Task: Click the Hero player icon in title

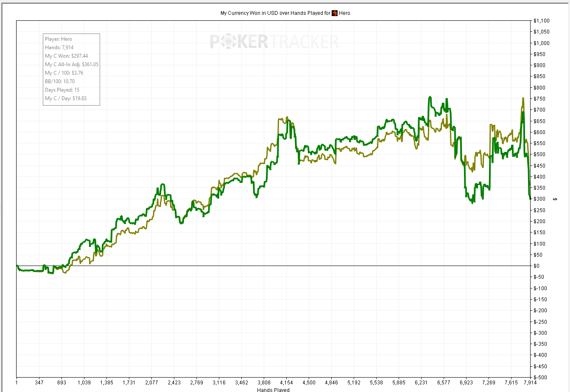Action: click(334, 13)
